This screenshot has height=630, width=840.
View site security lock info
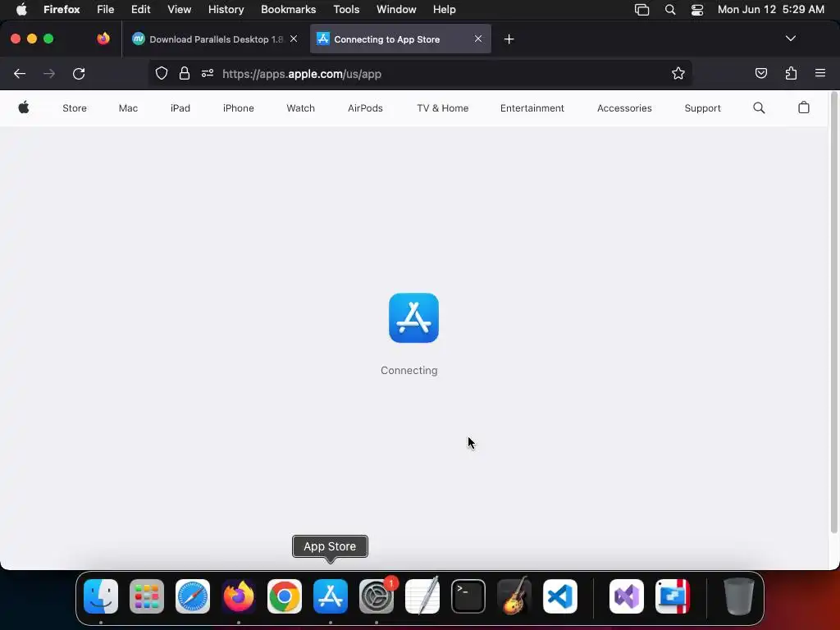pyautogui.click(x=185, y=73)
